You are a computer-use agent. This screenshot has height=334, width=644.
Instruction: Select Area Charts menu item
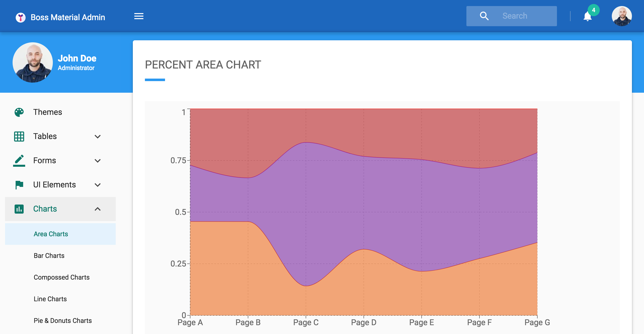coord(51,234)
